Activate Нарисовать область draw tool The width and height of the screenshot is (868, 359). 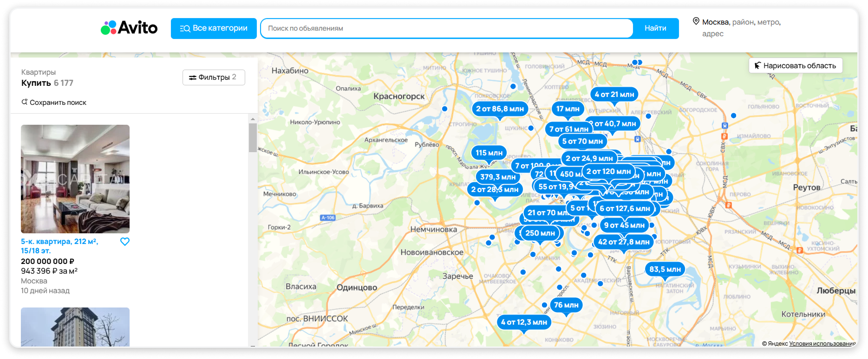click(795, 66)
